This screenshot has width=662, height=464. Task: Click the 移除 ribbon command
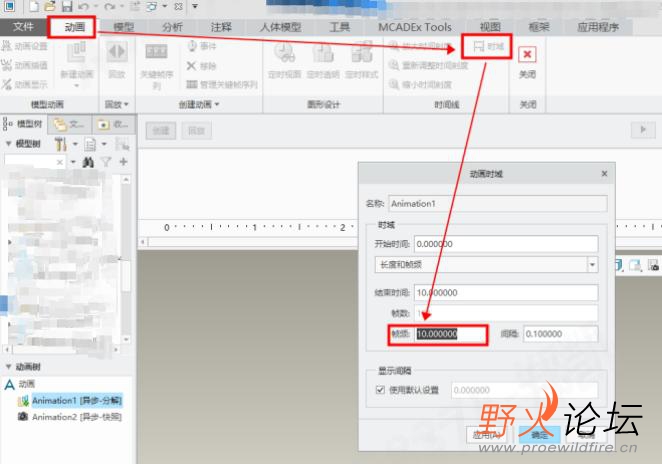[202, 65]
